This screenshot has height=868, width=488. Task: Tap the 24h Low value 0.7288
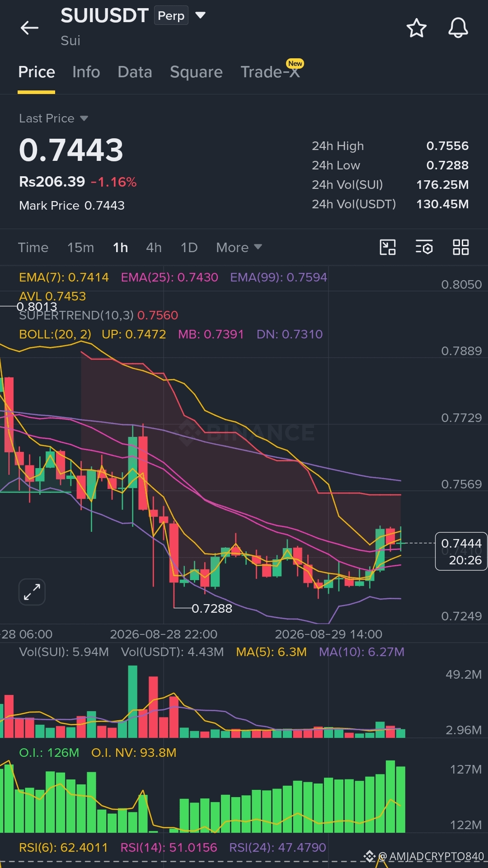[447, 165]
